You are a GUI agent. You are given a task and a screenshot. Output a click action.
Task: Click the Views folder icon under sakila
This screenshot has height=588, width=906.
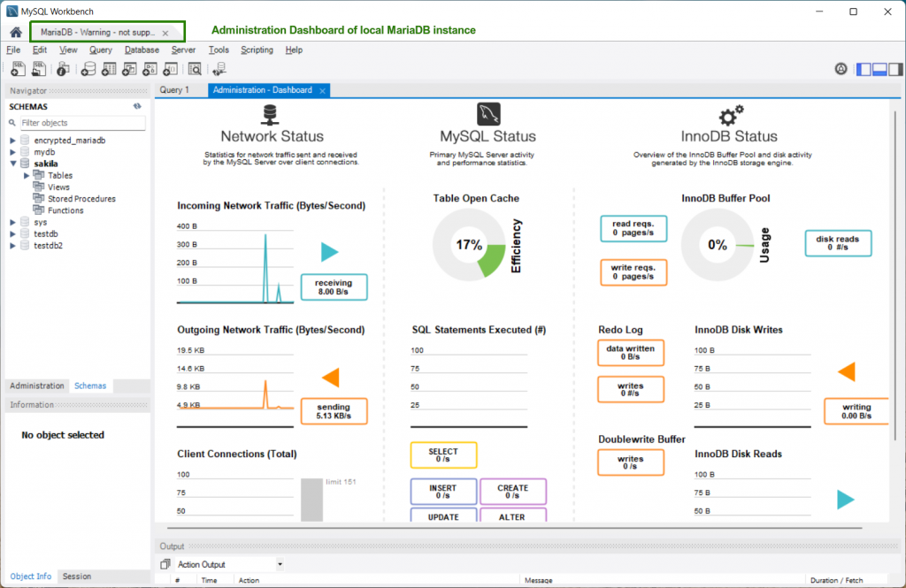39,187
